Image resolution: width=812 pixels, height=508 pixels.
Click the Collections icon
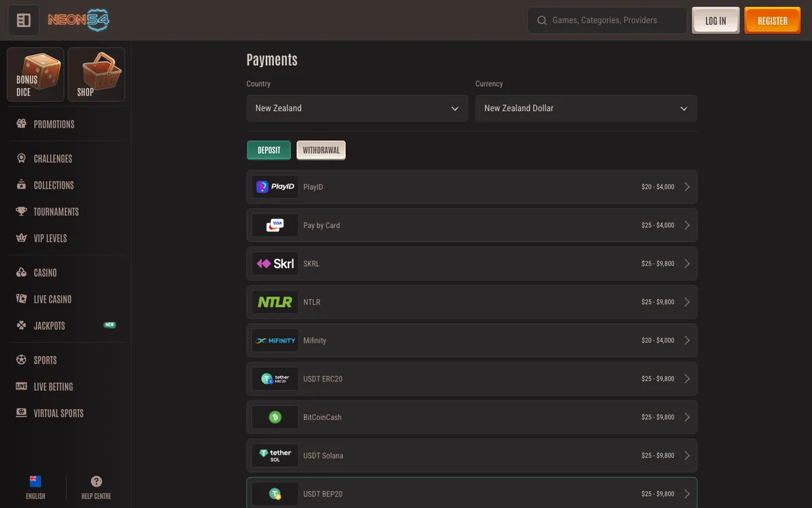click(21, 185)
